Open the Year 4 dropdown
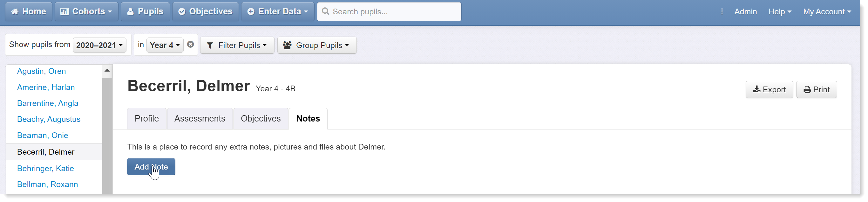This screenshot has width=868, height=202. point(165,45)
